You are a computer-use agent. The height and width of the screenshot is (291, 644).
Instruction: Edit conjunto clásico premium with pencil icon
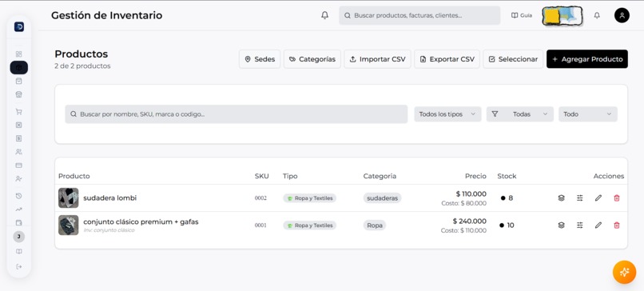point(598,225)
